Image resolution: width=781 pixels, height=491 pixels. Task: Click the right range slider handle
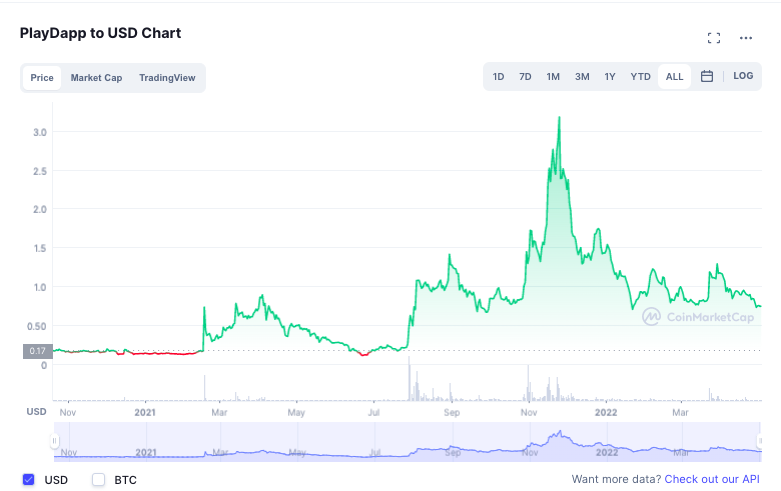pos(760,441)
